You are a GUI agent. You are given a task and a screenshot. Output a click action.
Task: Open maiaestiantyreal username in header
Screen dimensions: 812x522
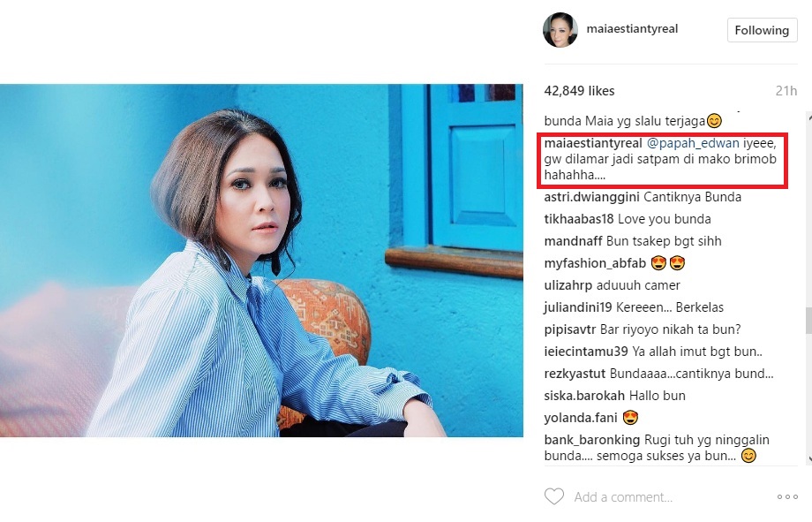click(632, 28)
